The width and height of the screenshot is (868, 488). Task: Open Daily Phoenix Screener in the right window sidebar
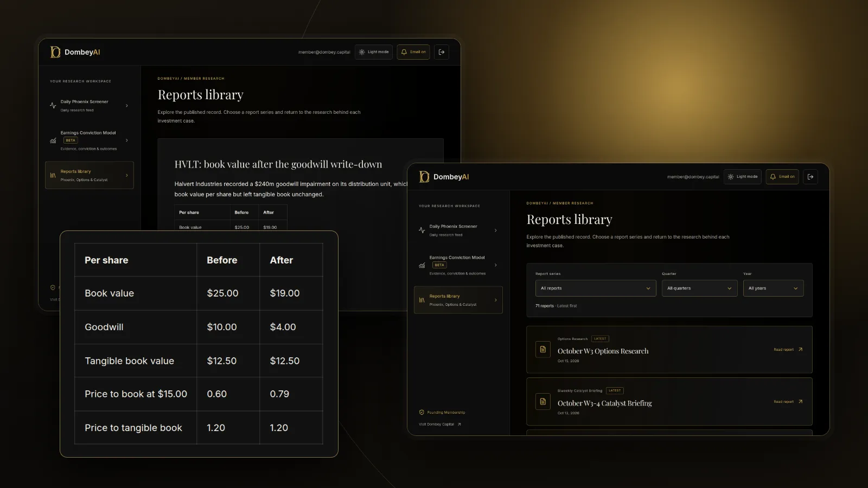[x=458, y=230]
